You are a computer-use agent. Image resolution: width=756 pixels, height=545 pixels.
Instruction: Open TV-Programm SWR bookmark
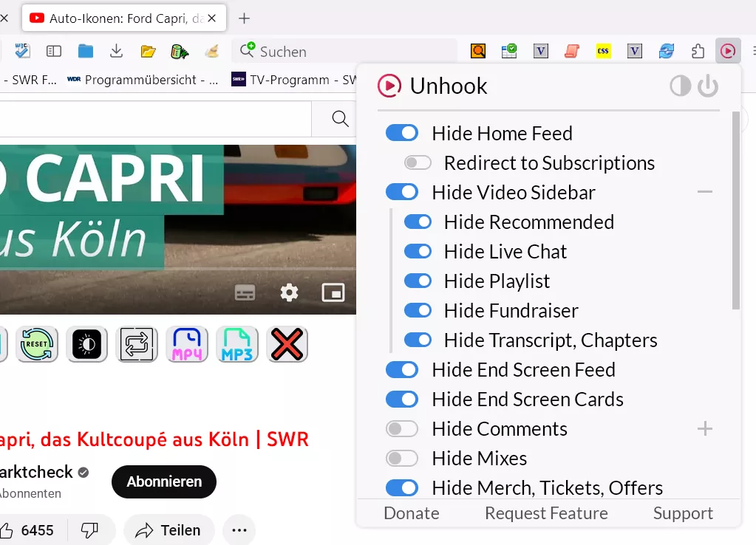293,80
